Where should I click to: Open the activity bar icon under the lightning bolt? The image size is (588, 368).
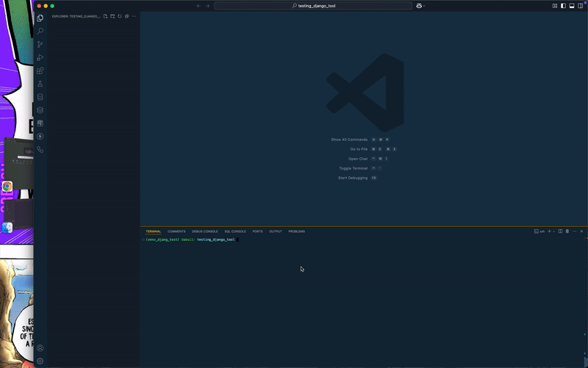tap(40, 150)
